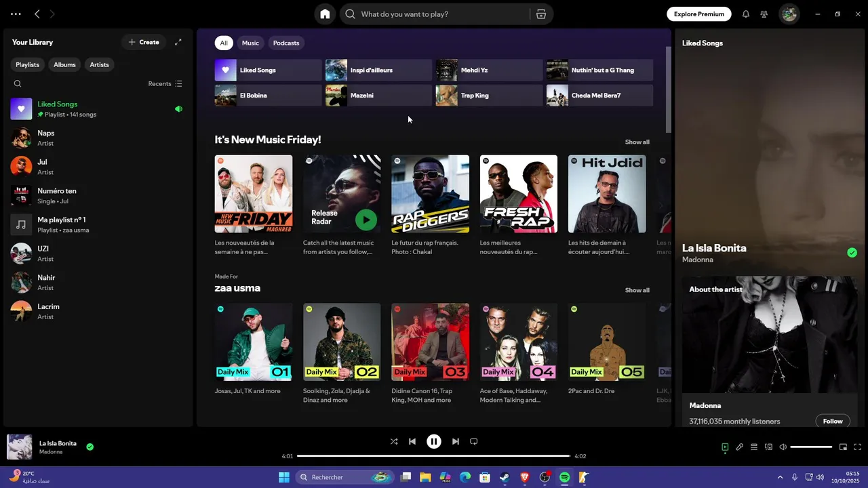Skip to the next track
The width and height of the screenshot is (868, 488).
(456, 441)
